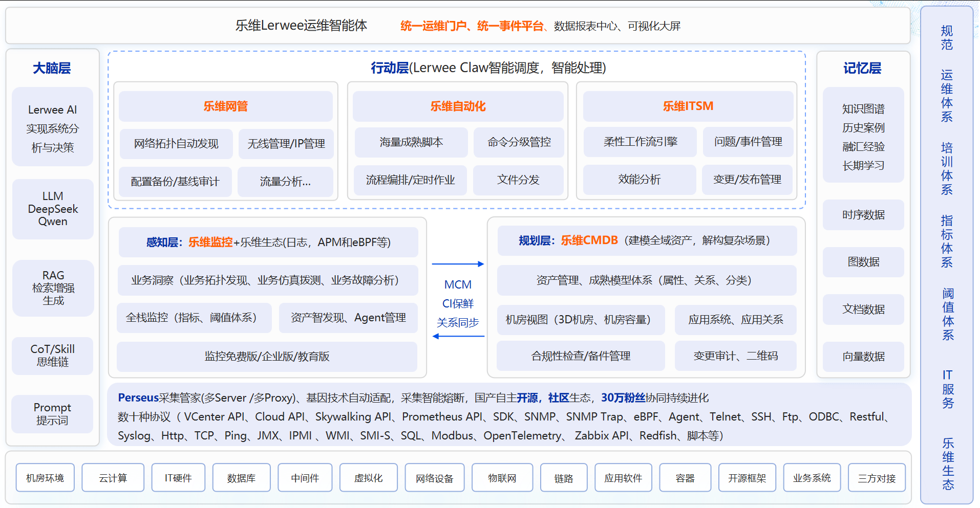The height and width of the screenshot is (508, 980).
Task: Select the 机房视图 (3D机房、机房容量) box
Action: 581,320
